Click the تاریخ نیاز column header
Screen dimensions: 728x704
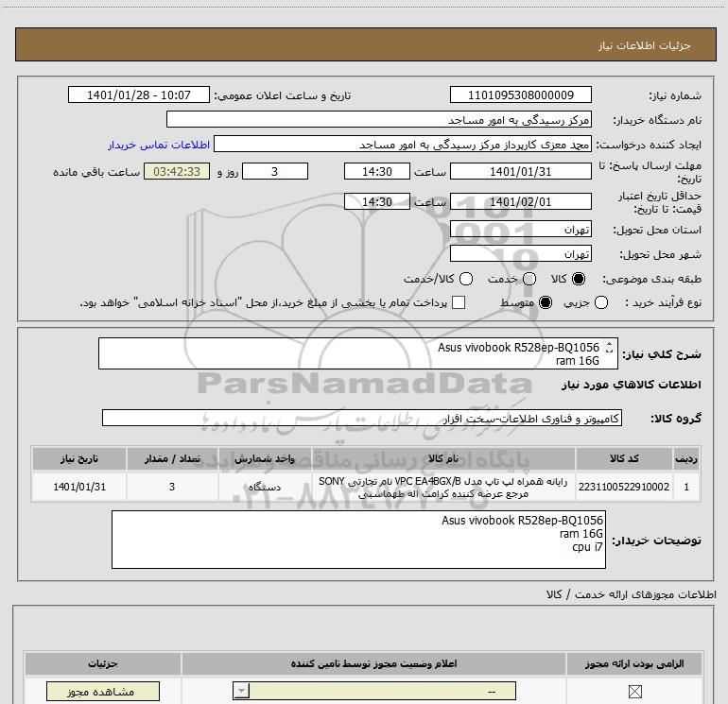(78, 458)
